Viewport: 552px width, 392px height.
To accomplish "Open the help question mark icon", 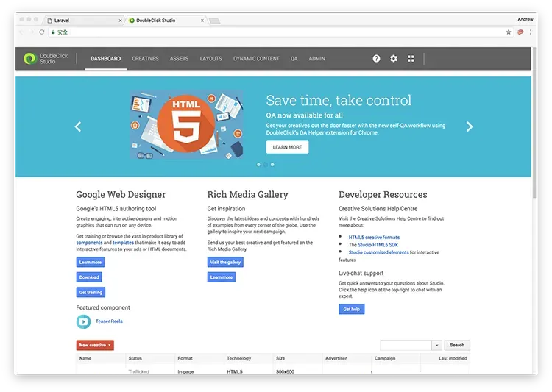I will click(x=377, y=59).
